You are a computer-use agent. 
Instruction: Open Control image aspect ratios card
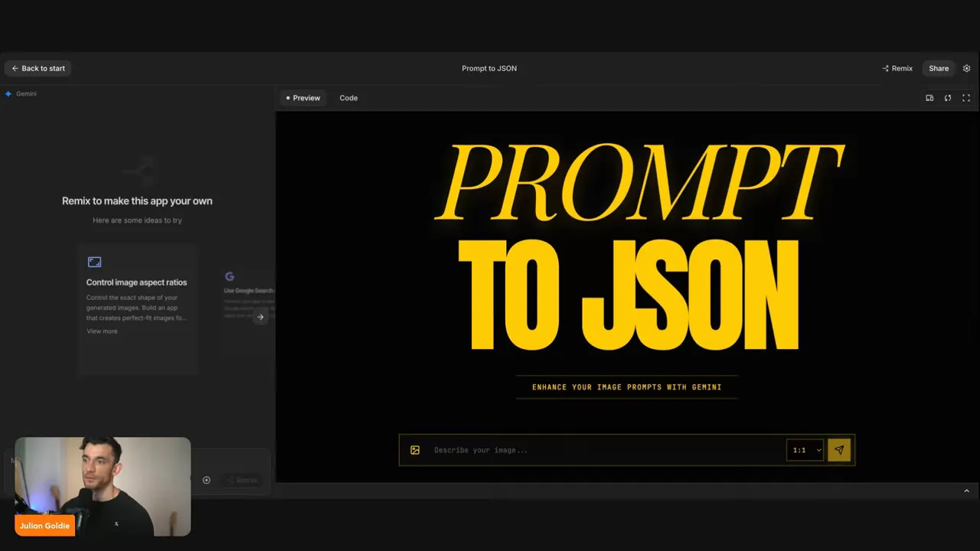pos(138,309)
